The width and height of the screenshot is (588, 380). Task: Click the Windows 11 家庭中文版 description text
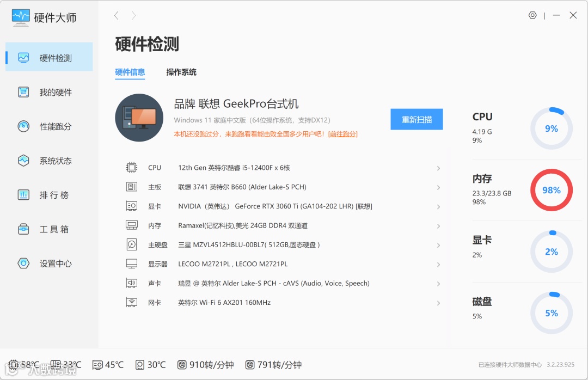point(252,120)
